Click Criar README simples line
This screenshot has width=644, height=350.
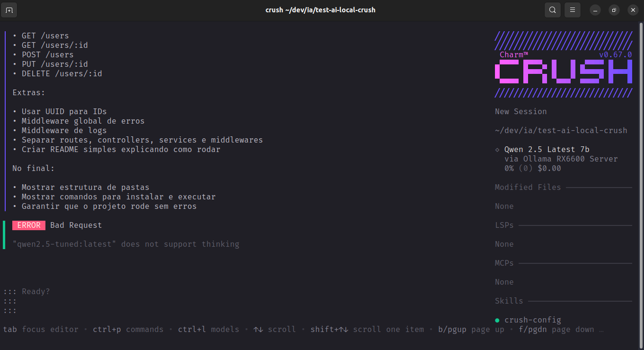tap(121, 150)
